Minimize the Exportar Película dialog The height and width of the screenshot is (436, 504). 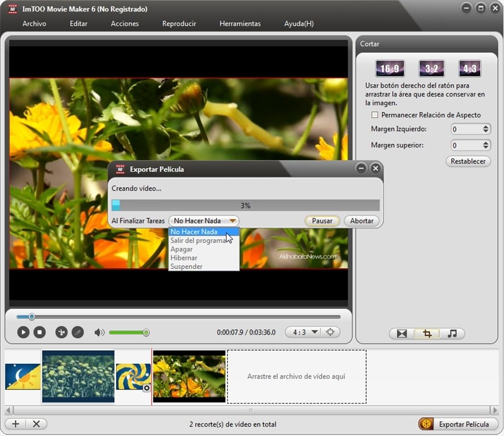coord(362,168)
